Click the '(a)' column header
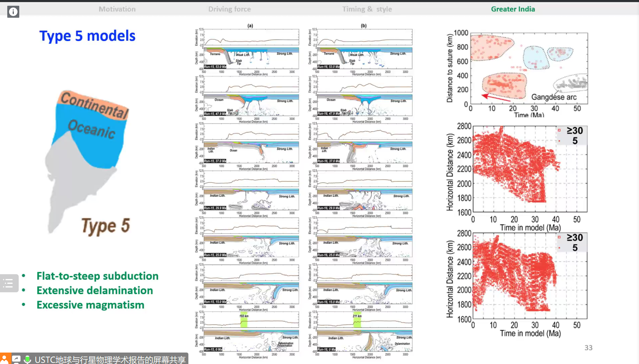 [x=250, y=26]
